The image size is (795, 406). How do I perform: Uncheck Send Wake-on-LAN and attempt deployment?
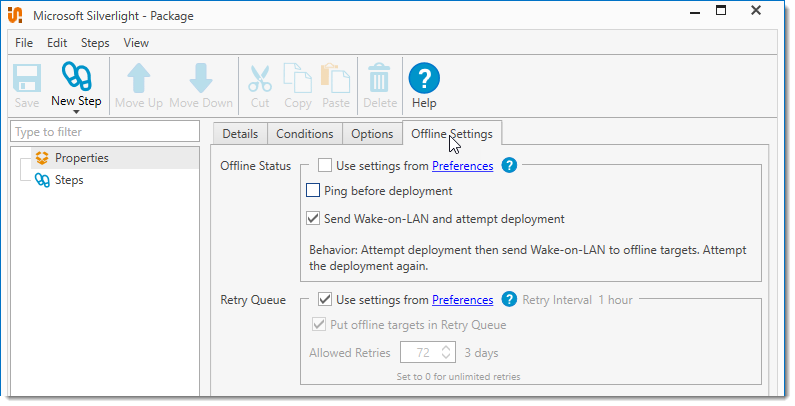click(x=313, y=219)
